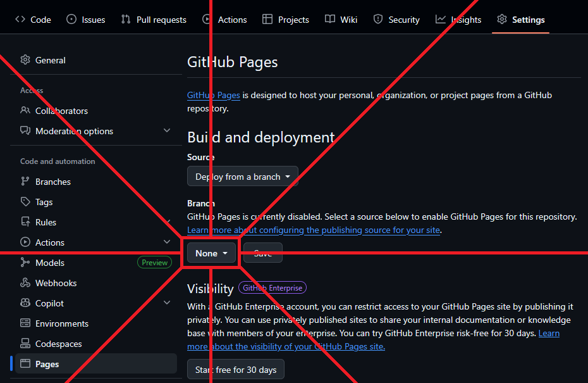Open the Deploy from a branch dropdown
The height and width of the screenshot is (383, 588).
[x=242, y=177]
